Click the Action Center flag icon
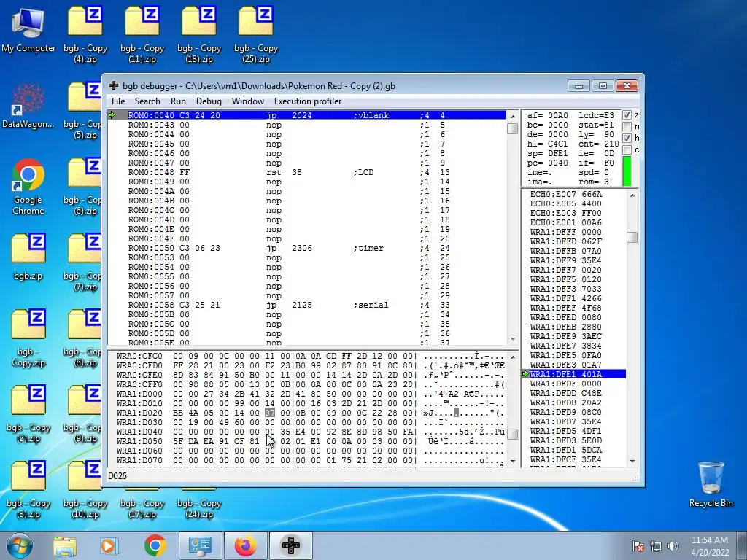 [638, 545]
